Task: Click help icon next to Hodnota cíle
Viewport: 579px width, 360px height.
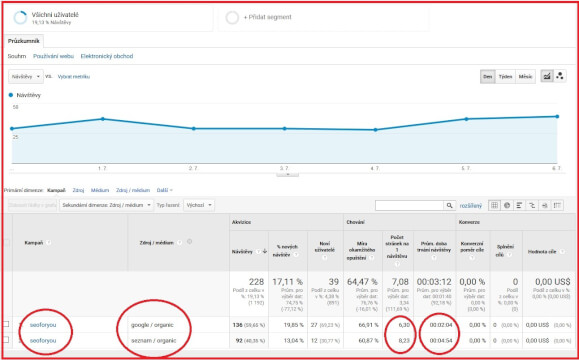Action: coord(562,252)
